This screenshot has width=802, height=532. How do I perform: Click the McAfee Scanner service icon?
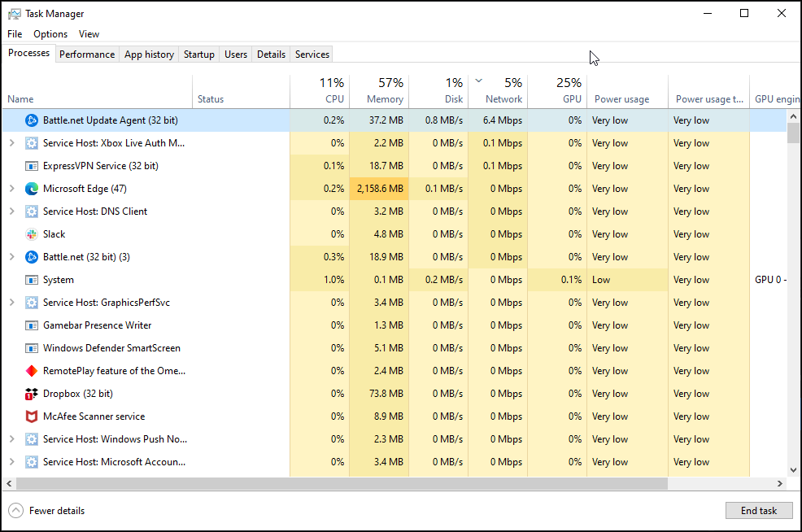tap(32, 416)
